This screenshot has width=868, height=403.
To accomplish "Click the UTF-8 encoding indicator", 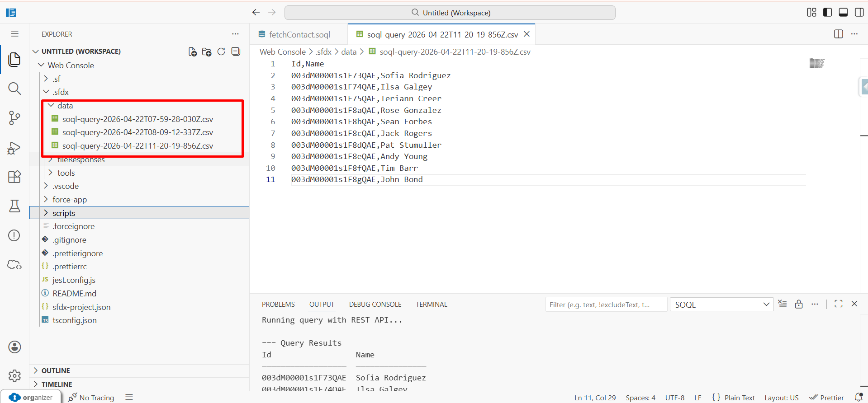I will (x=674, y=398).
